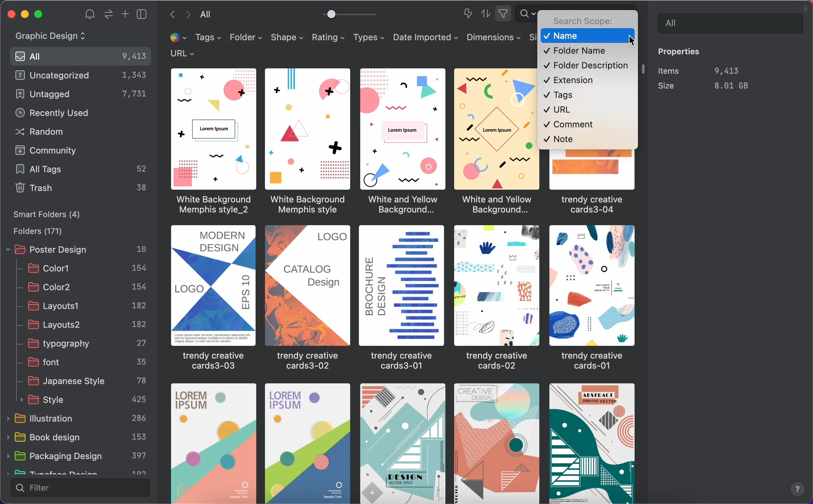Expand the Style subfolder

tap(22, 400)
